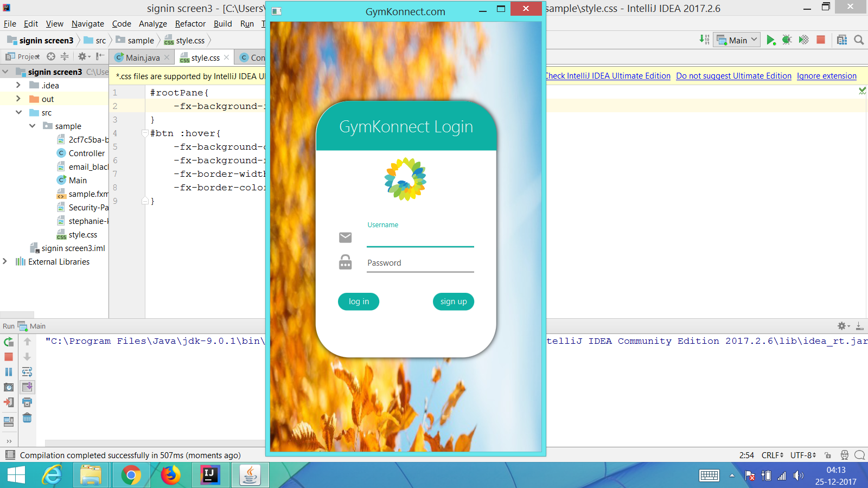Hide the Run tool window

click(x=860, y=326)
